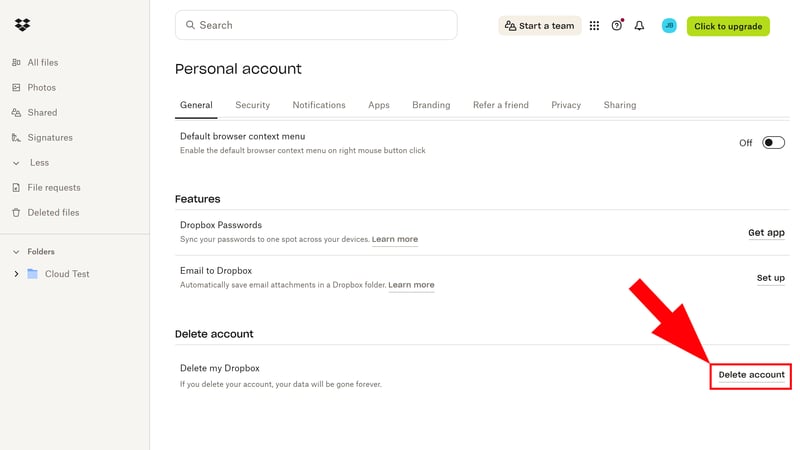Click the Delete account link
Viewport: 800px width, 450px height.
[752, 374]
